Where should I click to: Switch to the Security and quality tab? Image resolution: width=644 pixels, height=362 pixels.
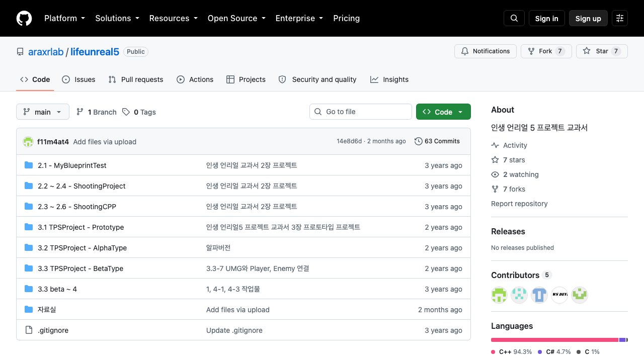tap(317, 79)
